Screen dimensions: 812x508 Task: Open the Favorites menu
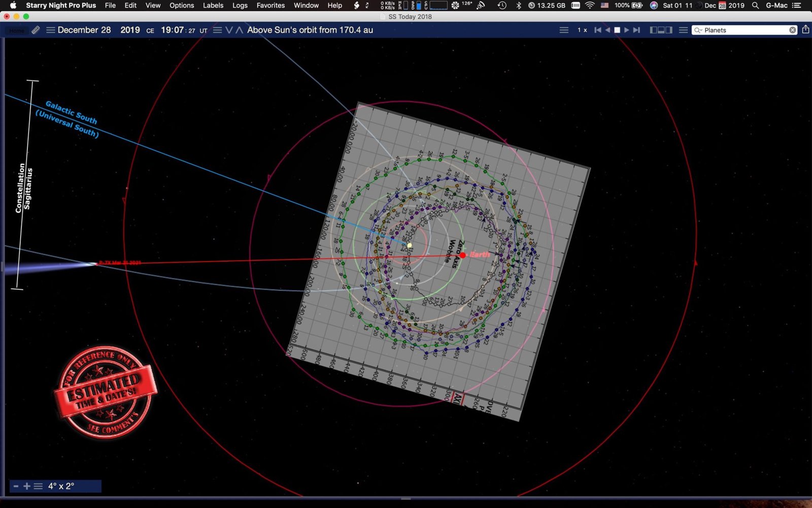pyautogui.click(x=270, y=5)
